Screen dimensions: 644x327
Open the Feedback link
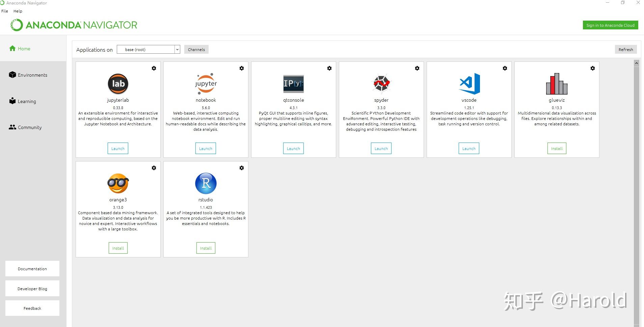(32, 308)
